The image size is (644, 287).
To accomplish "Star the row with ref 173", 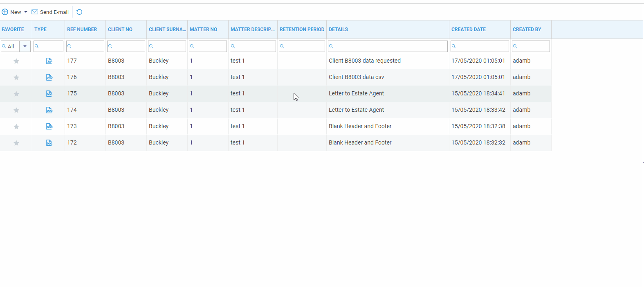I will click(16, 127).
